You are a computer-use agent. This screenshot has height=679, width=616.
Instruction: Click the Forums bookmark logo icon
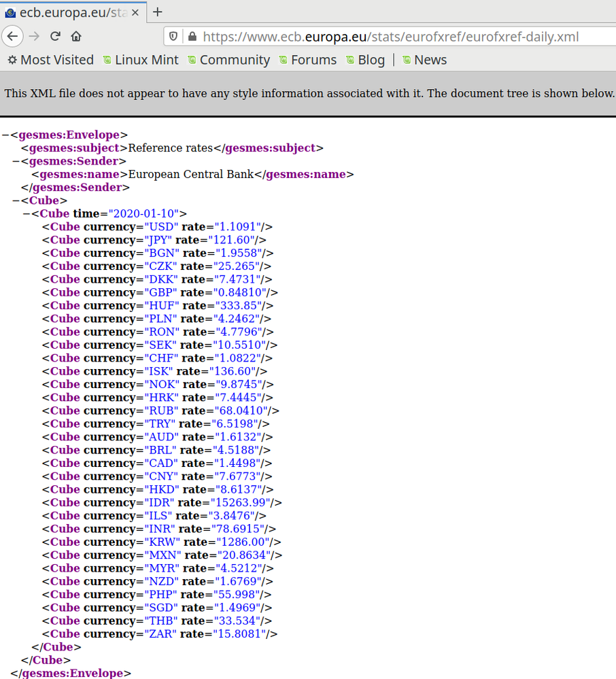coord(284,60)
